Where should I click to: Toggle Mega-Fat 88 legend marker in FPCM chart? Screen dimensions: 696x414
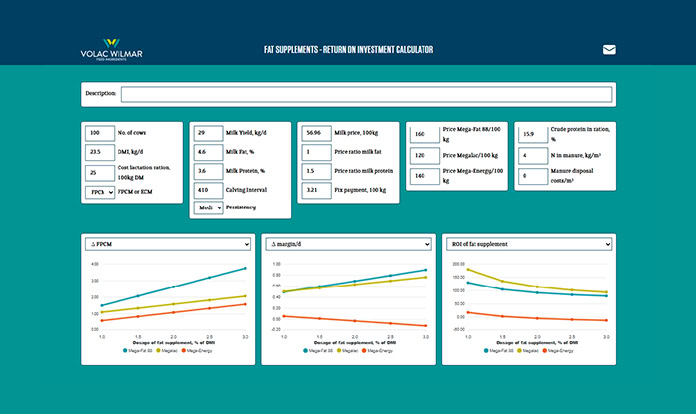123,351
